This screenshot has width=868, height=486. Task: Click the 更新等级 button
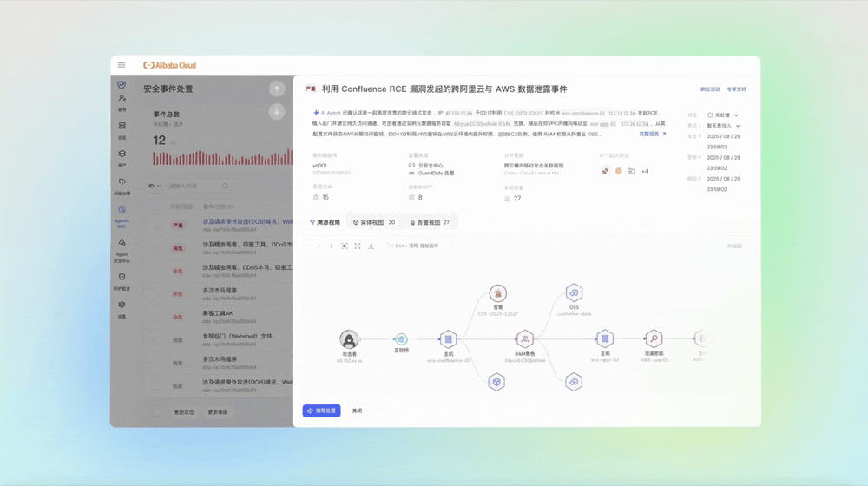pyautogui.click(x=218, y=412)
